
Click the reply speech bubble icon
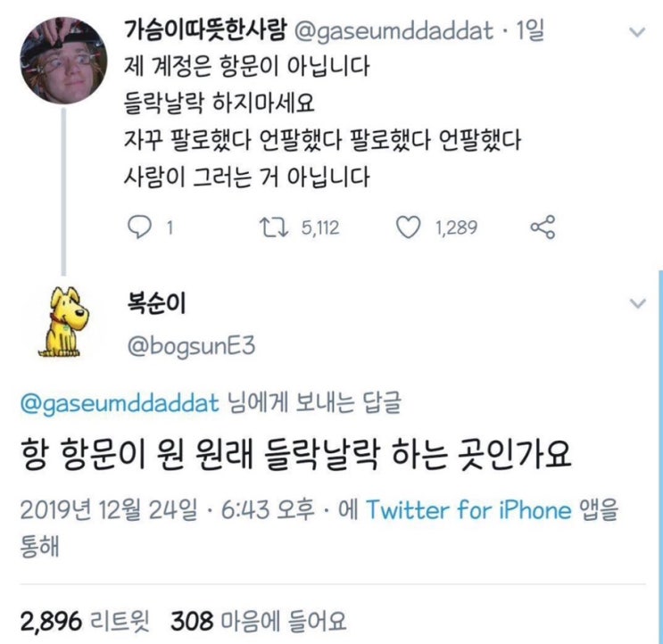click(139, 227)
